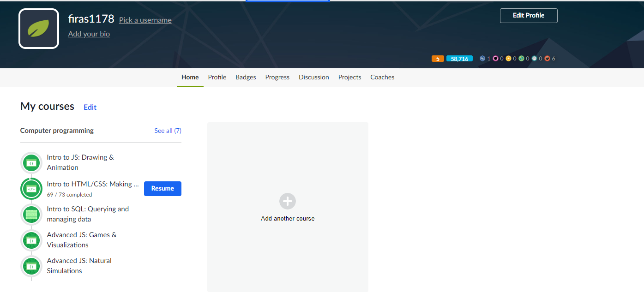Screen dimensions: 644x299
Task: Open the Meteorite badge icon
Action: 547,59
